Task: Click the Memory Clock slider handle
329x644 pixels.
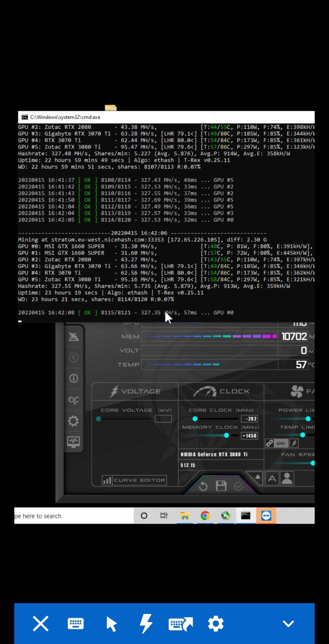Action: point(226,435)
